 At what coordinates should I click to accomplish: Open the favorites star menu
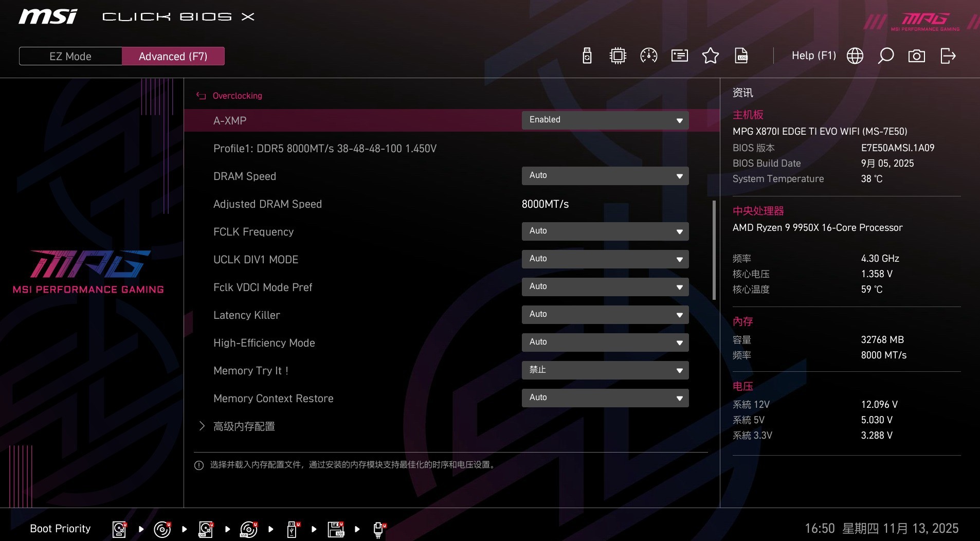point(711,56)
